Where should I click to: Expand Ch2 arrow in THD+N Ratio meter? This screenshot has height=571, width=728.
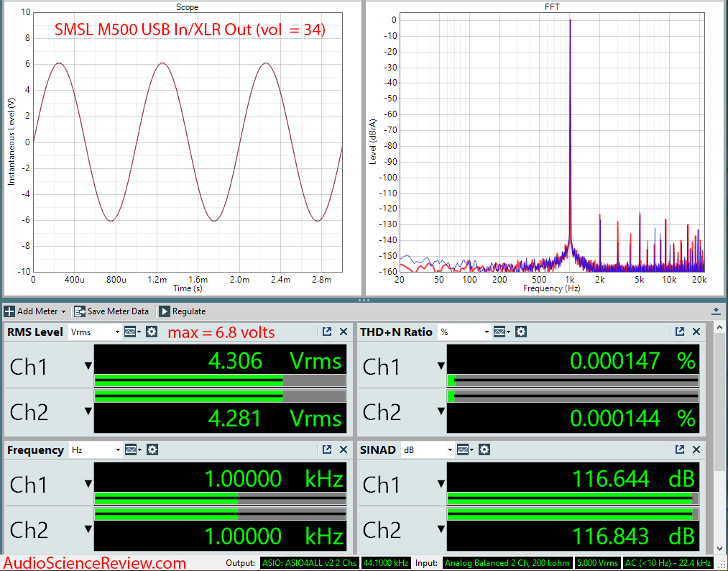tap(441, 411)
